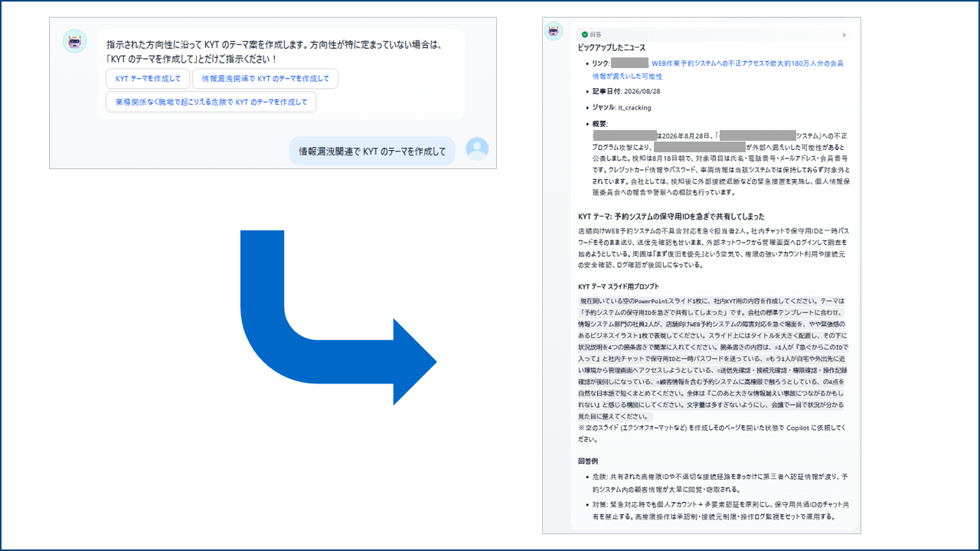
Task: Click the bot's intro message about KYT テーマ案
Action: click(274, 52)
